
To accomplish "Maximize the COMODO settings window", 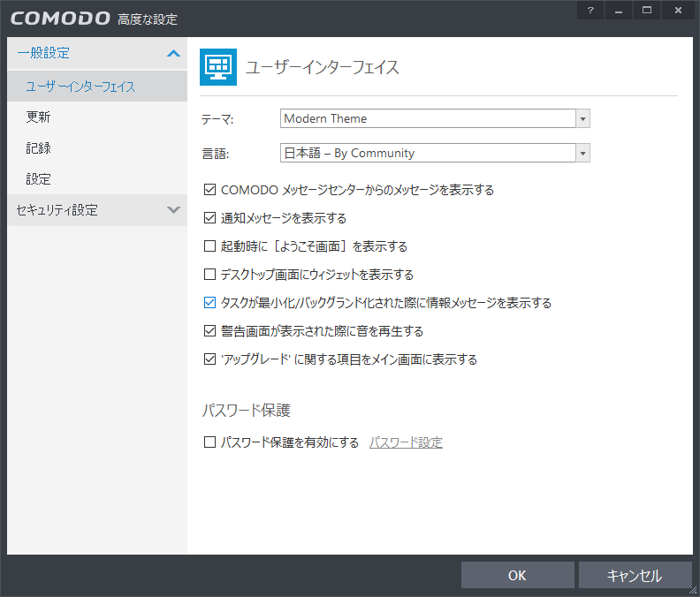I will coord(646,11).
